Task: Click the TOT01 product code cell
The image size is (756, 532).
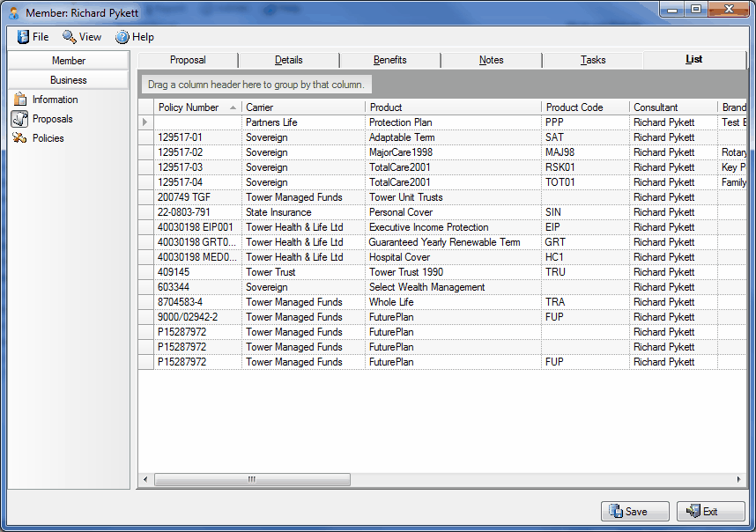Action: (x=585, y=182)
